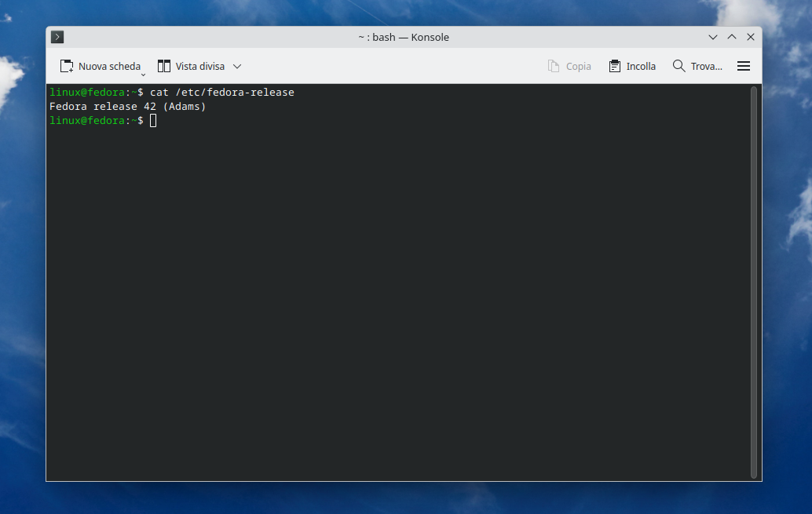Minimize the Konsole window
Viewport: 812px width, 514px height.
click(x=713, y=37)
